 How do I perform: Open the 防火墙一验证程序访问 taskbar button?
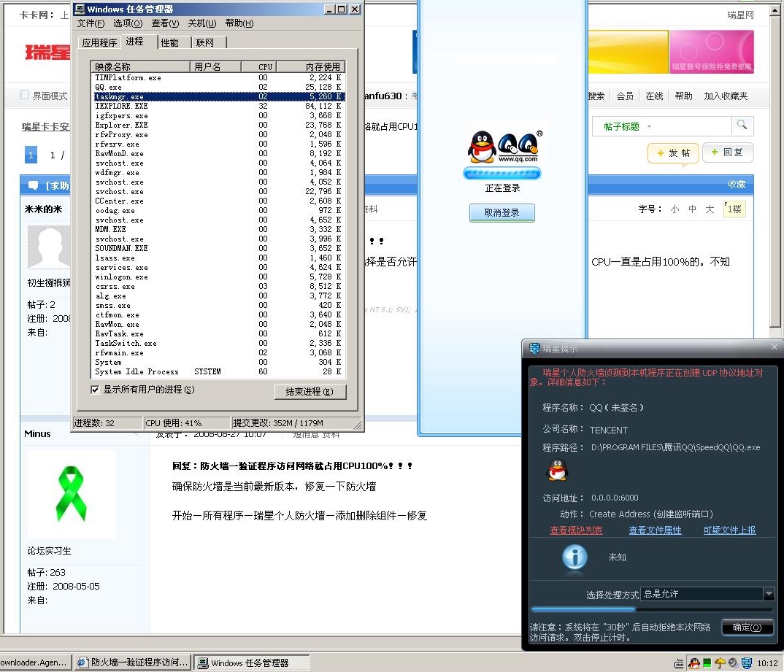(133, 663)
